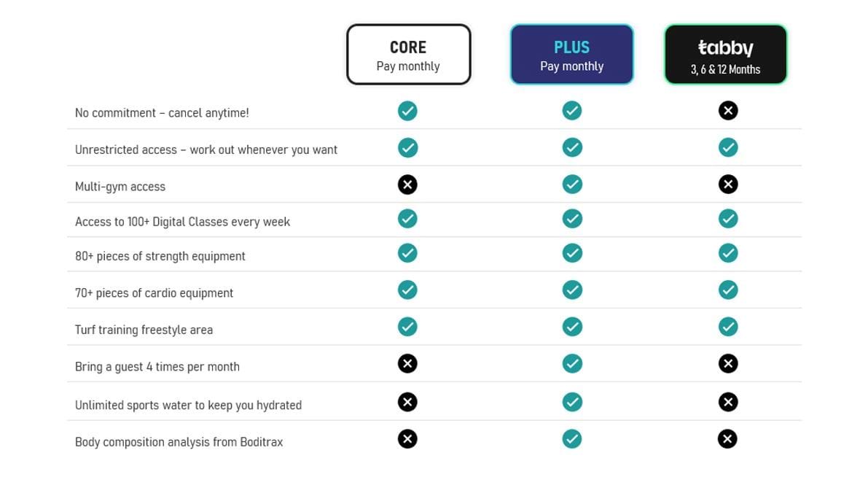
Task: Click tabby X icon for Multi-gym access
Action: [x=727, y=185]
